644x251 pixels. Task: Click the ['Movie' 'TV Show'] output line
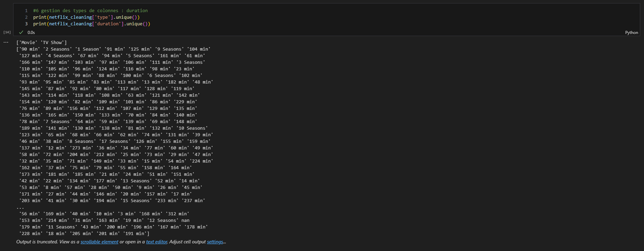click(42, 43)
